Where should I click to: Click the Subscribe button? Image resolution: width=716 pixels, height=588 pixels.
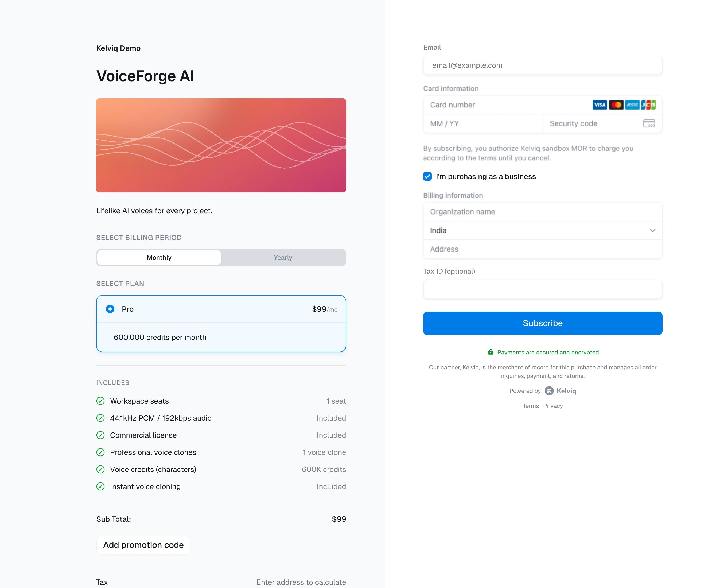tap(542, 323)
